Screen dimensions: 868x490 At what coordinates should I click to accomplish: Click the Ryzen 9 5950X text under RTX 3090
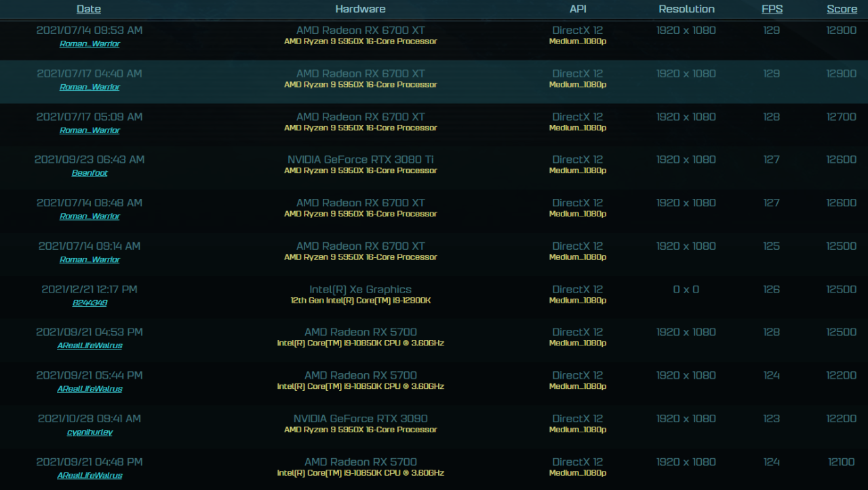[x=360, y=430]
